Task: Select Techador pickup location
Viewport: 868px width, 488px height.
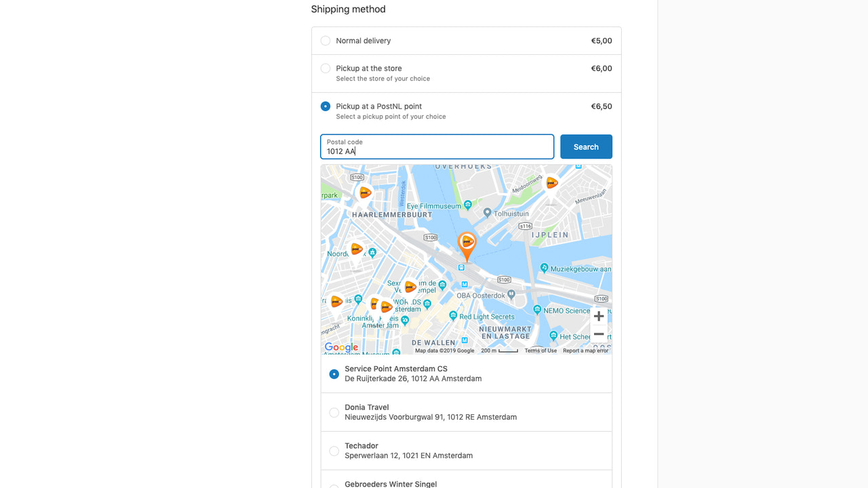Action: coord(334,451)
